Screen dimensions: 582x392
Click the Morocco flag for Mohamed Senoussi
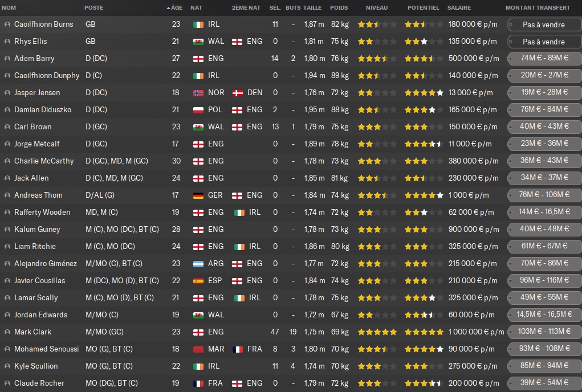pos(198,349)
